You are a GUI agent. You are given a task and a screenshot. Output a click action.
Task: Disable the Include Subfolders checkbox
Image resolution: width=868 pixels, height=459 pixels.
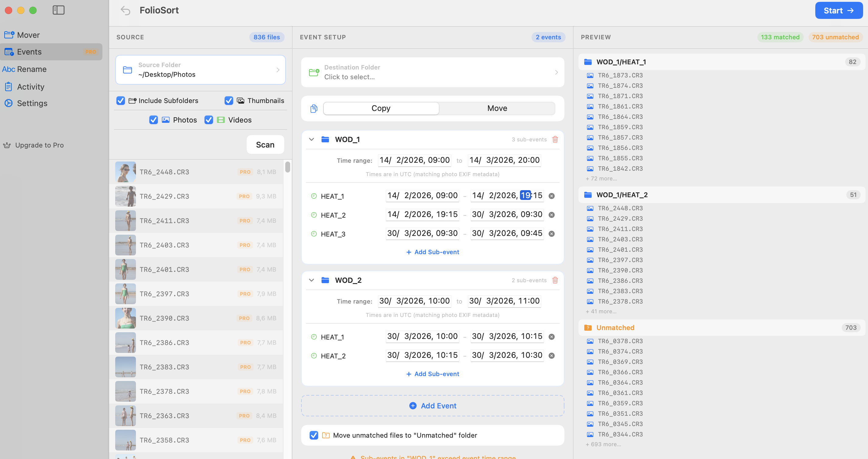[x=120, y=101]
